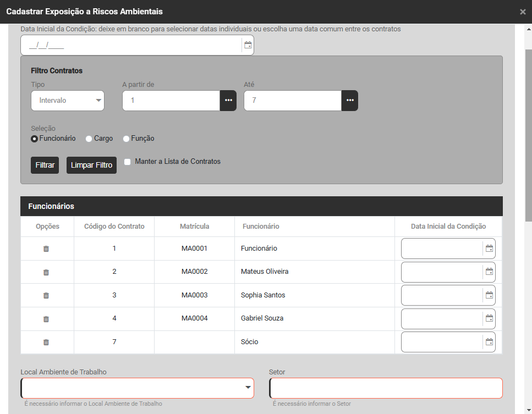Open lookup for 'A partir de' field
Viewport: 532px width, 414px height.
tap(228, 101)
